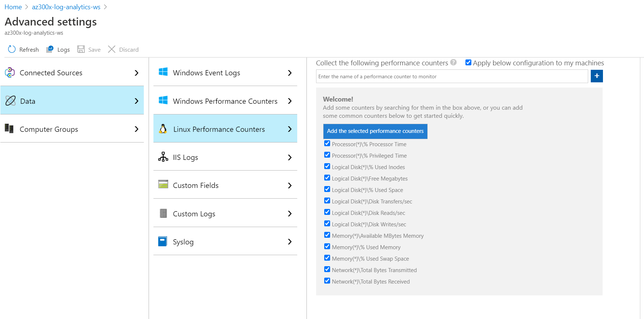644x319 pixels.
Task: Click the Discard X icon
Action: point(112,49)
